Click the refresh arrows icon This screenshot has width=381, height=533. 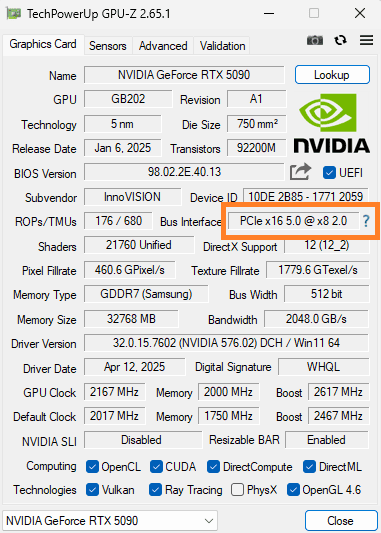(340, 40)
